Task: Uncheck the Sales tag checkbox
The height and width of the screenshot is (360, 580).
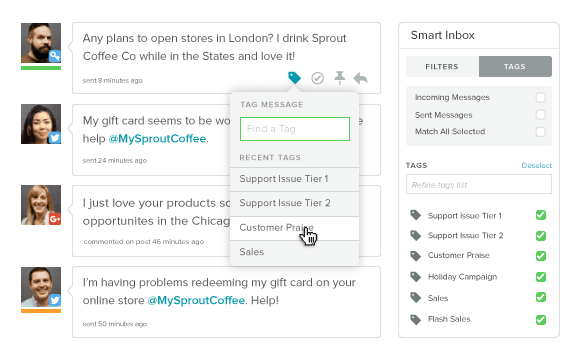Action: click(541, 297)
